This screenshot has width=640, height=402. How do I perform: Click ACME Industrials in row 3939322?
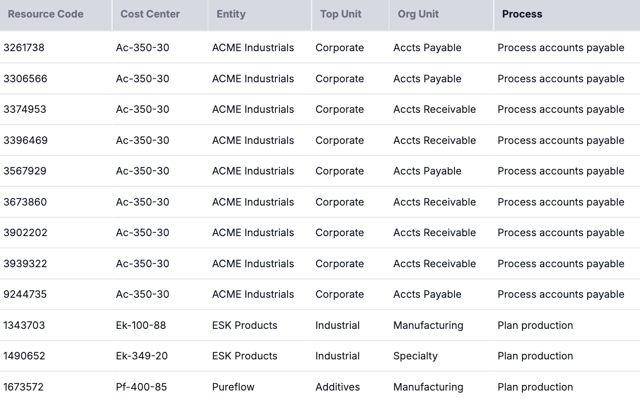(252, 264)
